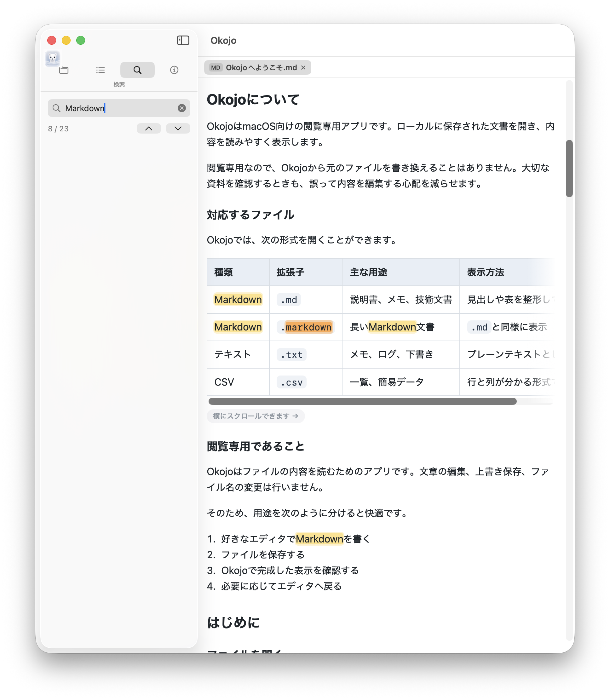Click 説明書、メモ、技術文書 cell
This screenshot has height=700, width=610.
[401, 300]
